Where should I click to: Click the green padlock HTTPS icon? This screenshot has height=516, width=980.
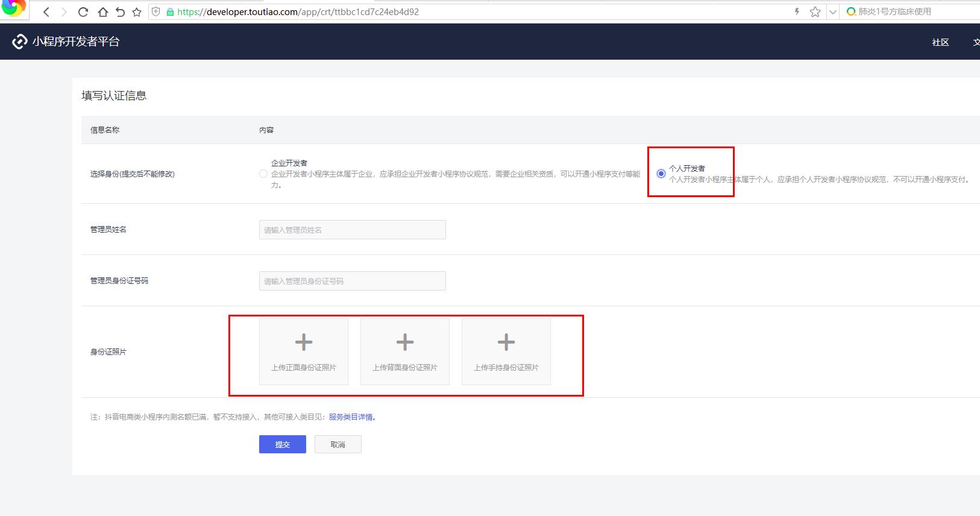(170, 12)
